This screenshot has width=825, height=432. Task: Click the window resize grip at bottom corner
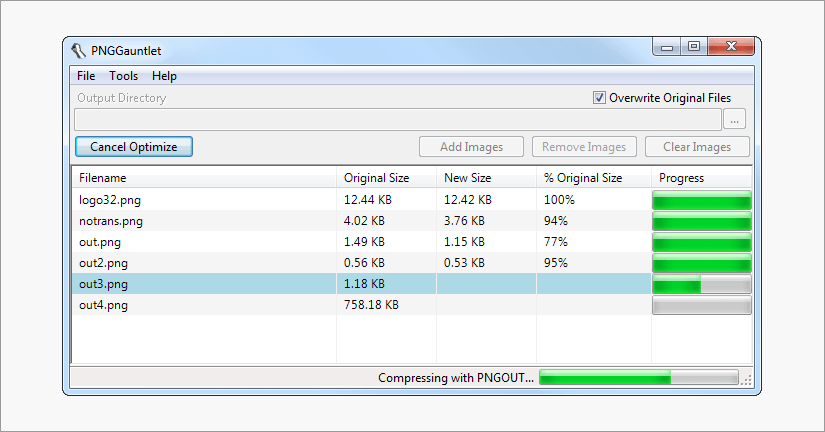pyautogui.click(x=747, y=381)
